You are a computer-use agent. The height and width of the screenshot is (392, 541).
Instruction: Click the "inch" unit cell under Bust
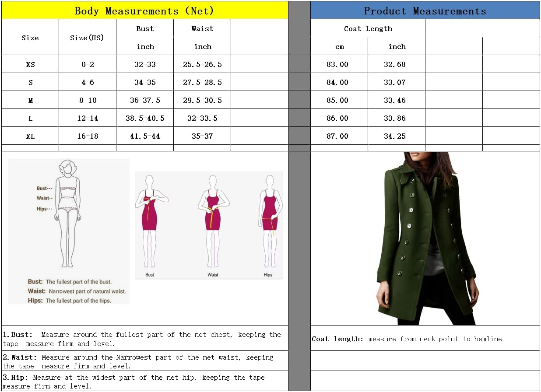click(145, 46)
